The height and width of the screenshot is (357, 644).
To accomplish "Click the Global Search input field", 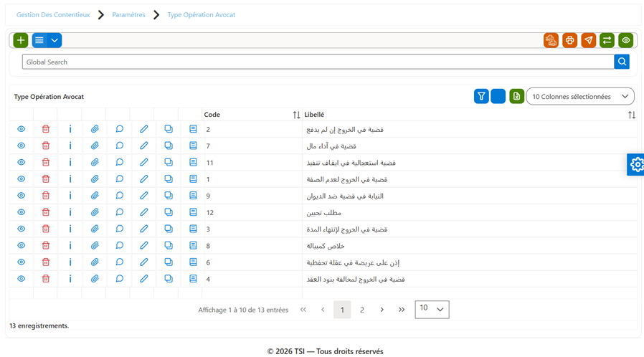I will pyautogui.click(x=318, y=62).
